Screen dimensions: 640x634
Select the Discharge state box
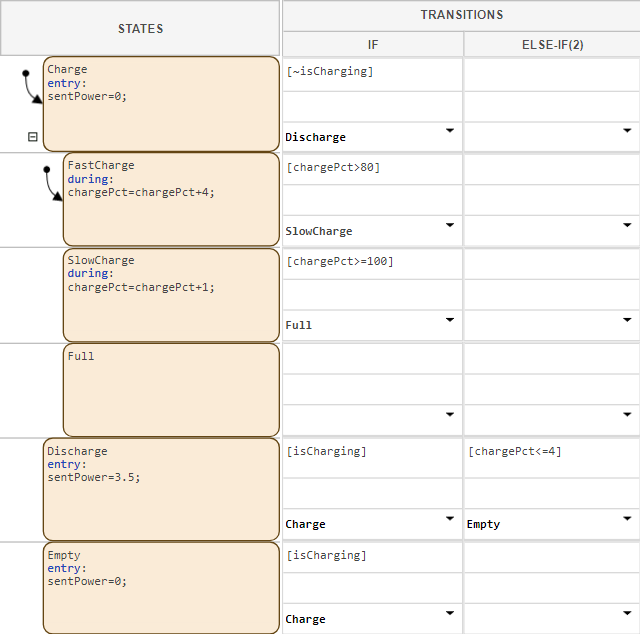160,490
